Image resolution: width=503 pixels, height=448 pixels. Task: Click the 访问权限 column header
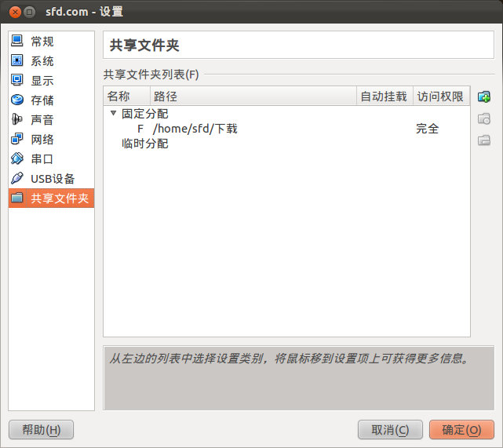coord(442,96)
